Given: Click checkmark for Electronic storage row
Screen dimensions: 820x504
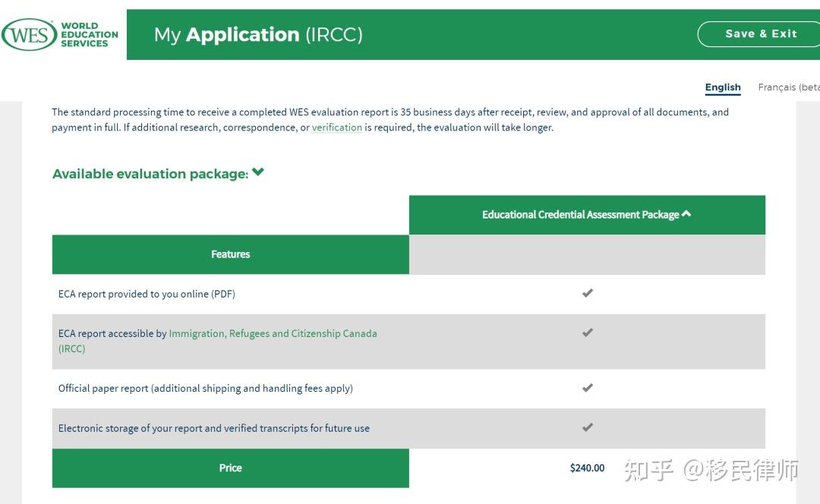Looking at the screenshot, I should tap(587, 427).
